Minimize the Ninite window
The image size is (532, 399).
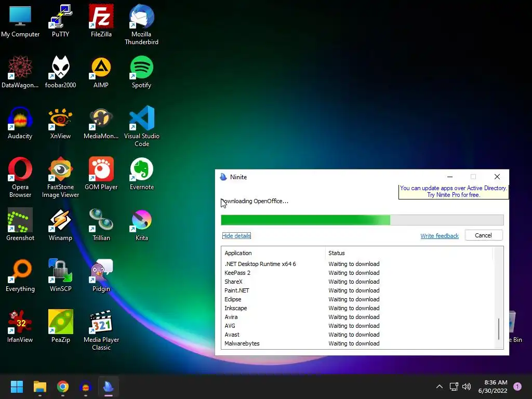coord(450,177)
